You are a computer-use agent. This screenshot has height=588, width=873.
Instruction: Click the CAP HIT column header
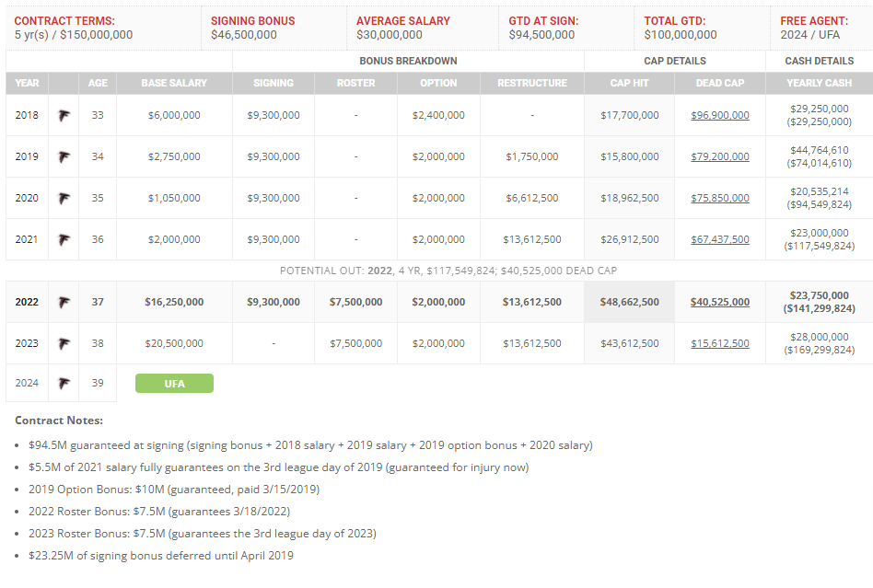coord(629,83)
